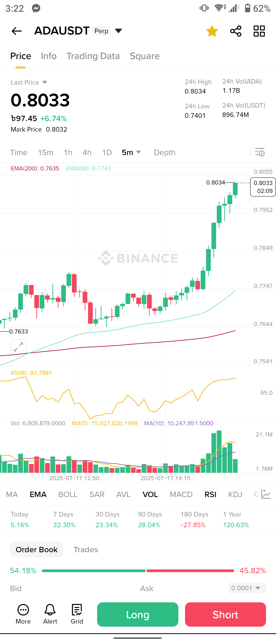
Task: Toggle the SAR indicator
Action: pyautogui.click(x=97, y=494)
